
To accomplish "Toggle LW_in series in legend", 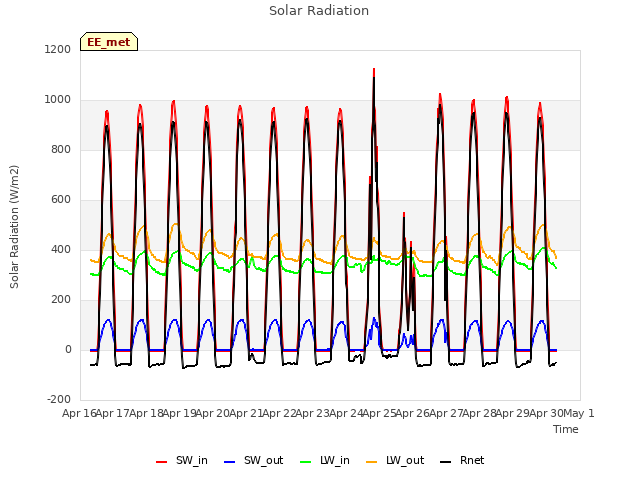I will (324, 460).
